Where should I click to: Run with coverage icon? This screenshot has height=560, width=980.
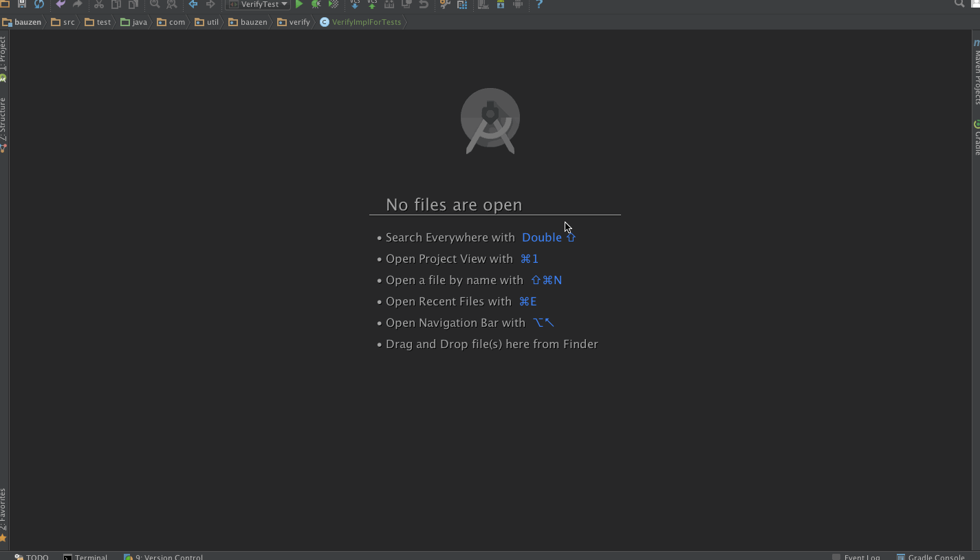334,4
